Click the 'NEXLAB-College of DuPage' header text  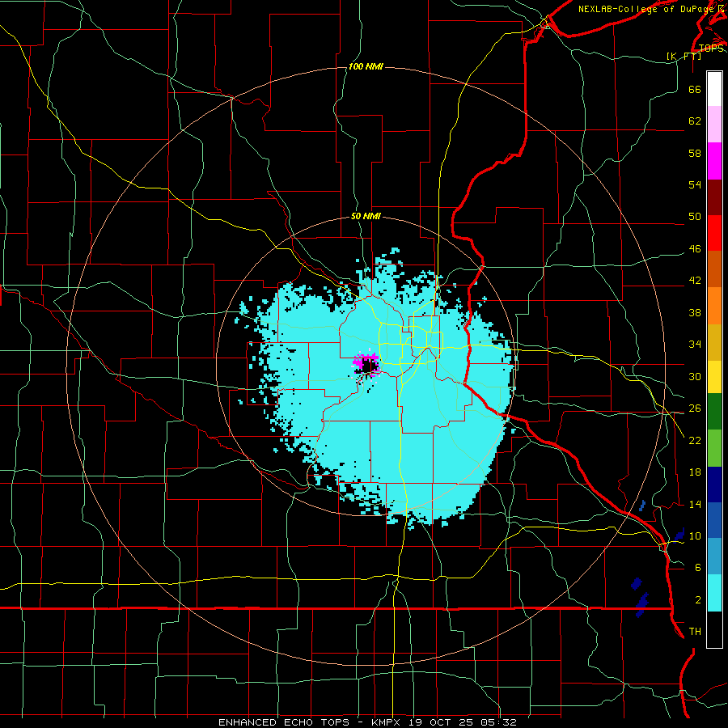[x=646, y=9]
